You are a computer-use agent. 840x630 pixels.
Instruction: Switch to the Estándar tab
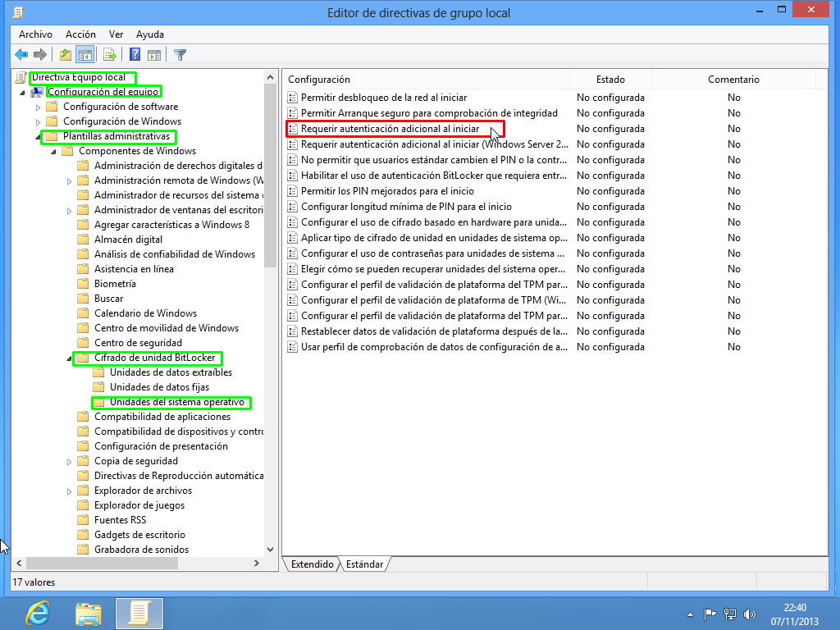[364, 564]
